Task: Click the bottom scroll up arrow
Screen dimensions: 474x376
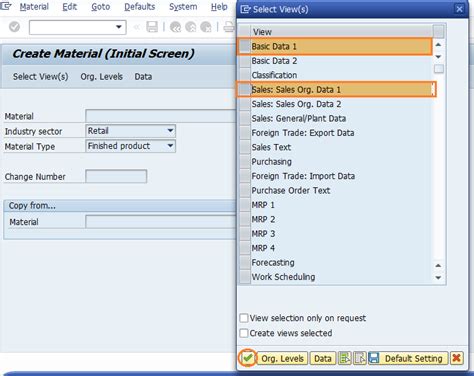Action: (438, 266)
